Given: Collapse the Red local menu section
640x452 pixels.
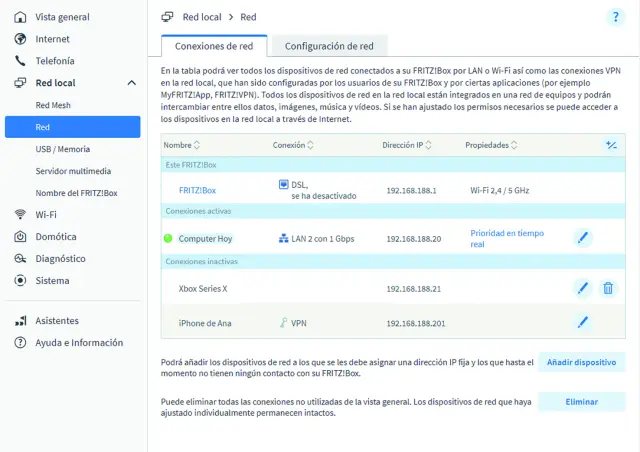Looking at the screenshot, I should click(x=131, y=83).
